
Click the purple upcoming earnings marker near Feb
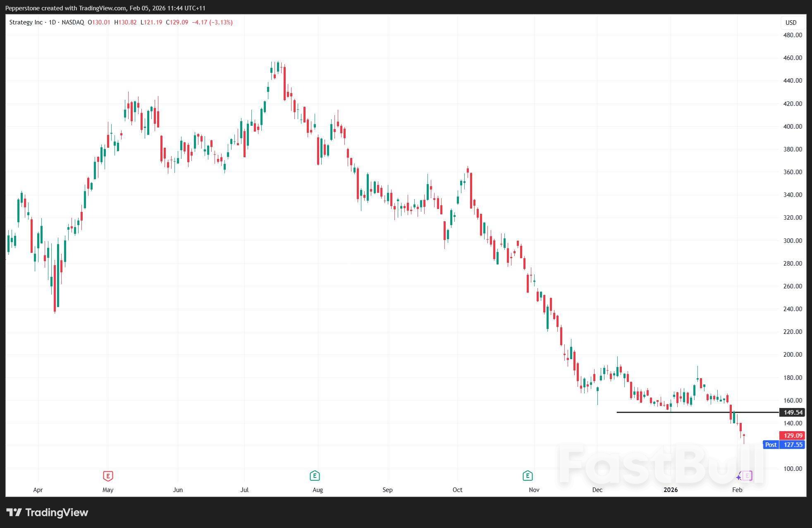point(747,476)
